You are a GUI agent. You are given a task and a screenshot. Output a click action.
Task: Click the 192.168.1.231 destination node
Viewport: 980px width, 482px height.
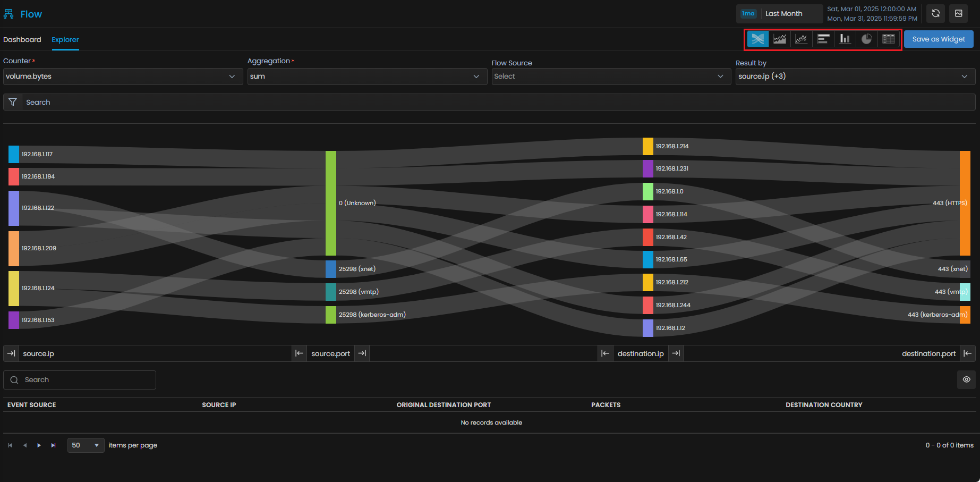648,168
